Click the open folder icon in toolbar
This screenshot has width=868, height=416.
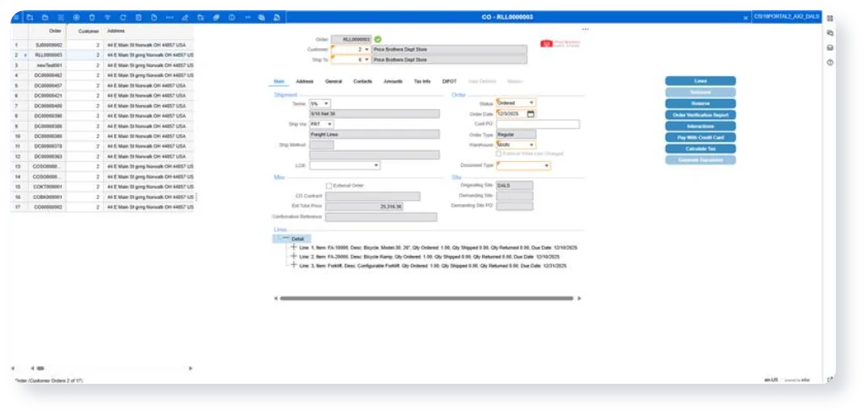pyautogui.click(x=45, y=17)
